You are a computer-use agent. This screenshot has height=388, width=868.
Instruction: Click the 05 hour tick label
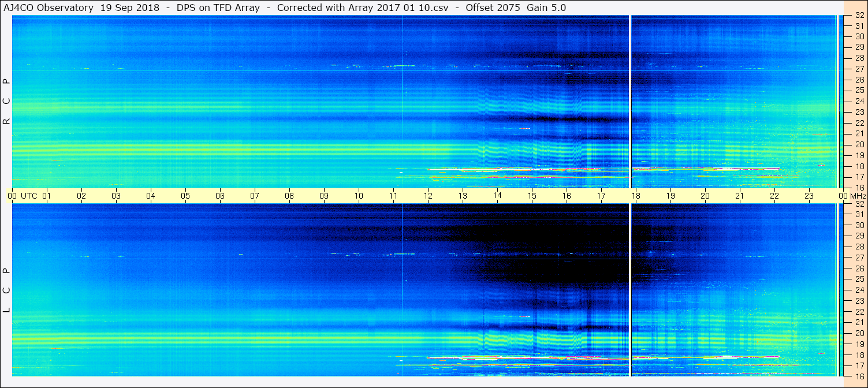click(185, 196)
